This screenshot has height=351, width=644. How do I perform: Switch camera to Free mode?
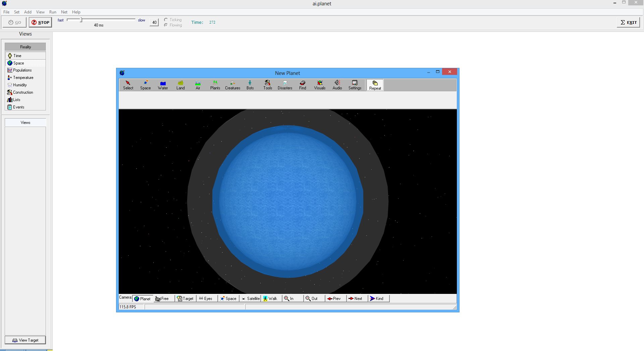(x=164, y=299)
